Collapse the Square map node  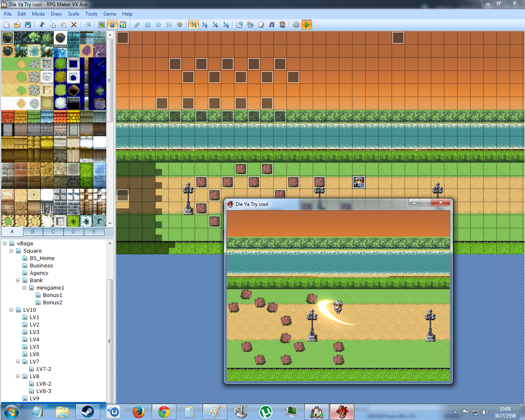pos(11,251)
